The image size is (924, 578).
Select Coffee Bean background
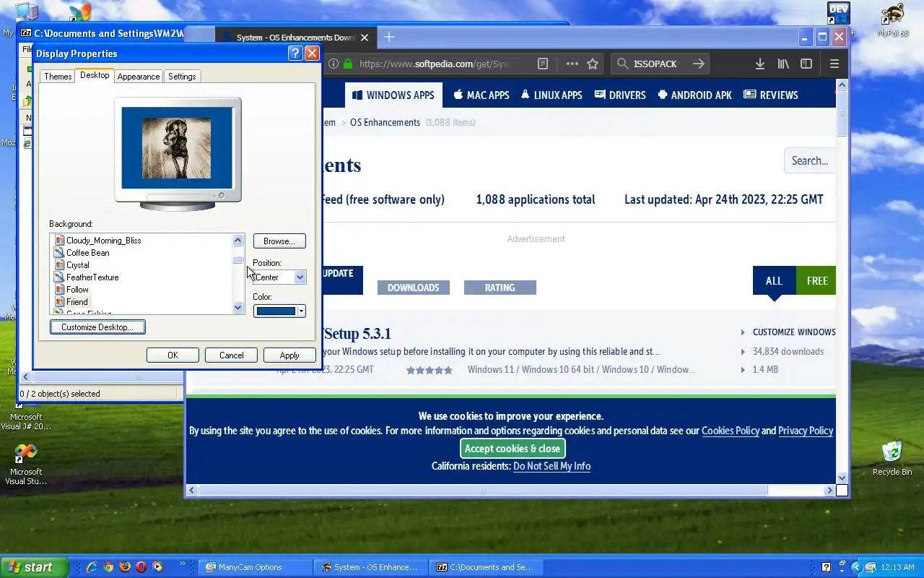[x=88, y=253]
